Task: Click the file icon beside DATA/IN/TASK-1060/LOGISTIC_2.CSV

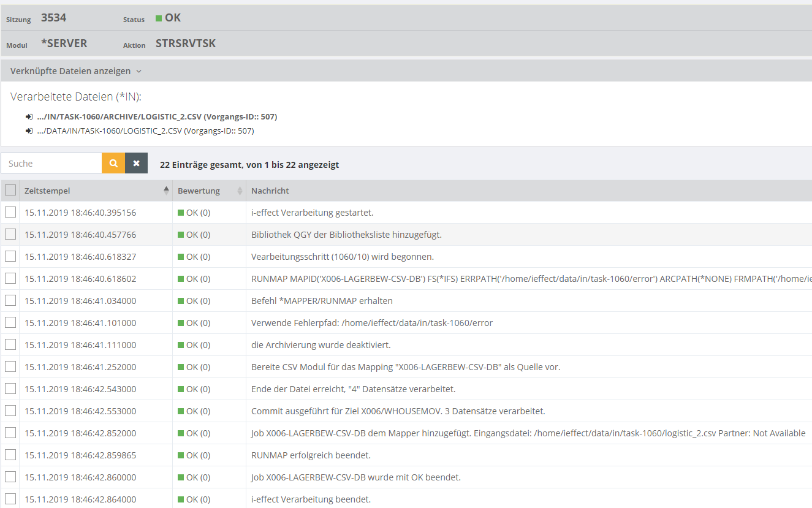Action: click(29, 131)
